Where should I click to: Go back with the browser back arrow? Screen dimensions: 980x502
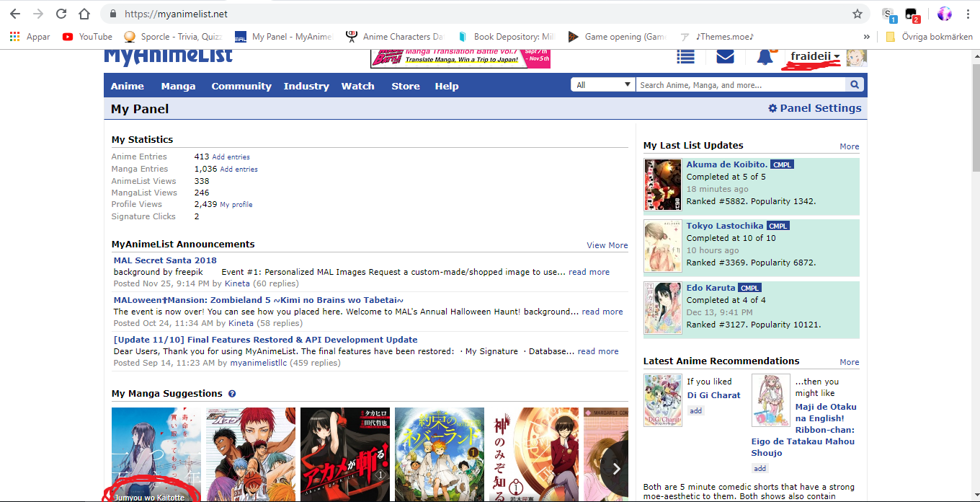tap(15, 14)
